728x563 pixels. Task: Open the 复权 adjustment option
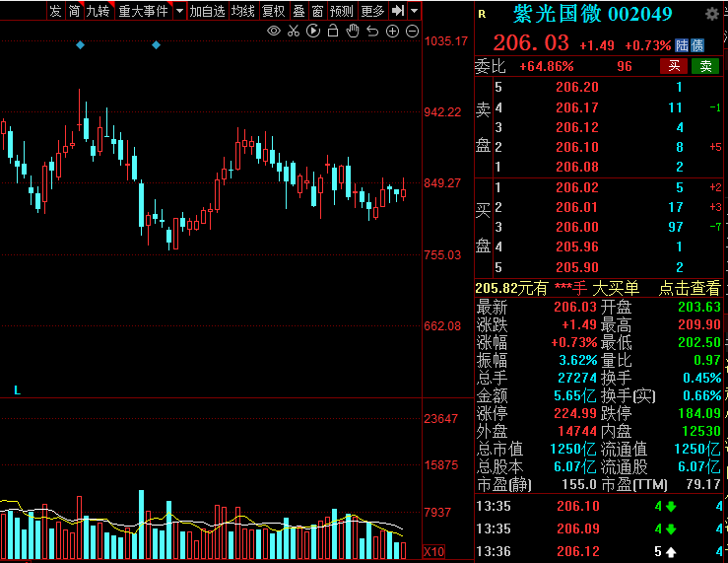[x=274, y=11]
